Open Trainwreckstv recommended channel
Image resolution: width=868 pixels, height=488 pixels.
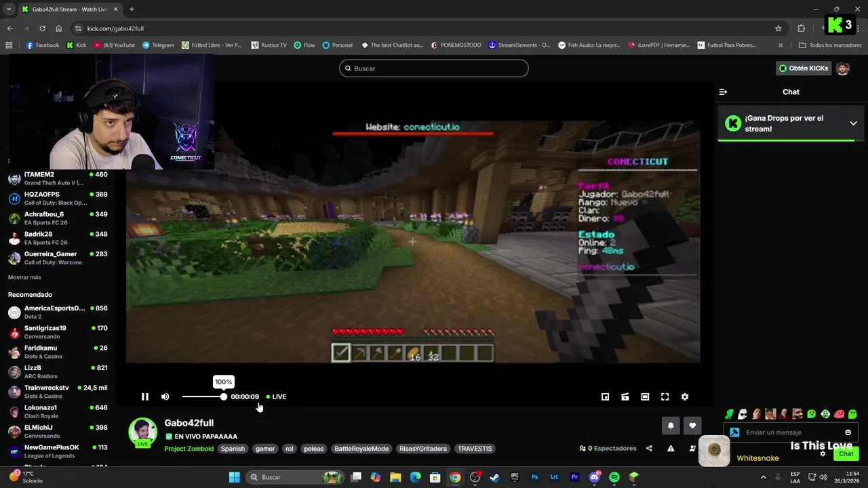tap(58, 392)
